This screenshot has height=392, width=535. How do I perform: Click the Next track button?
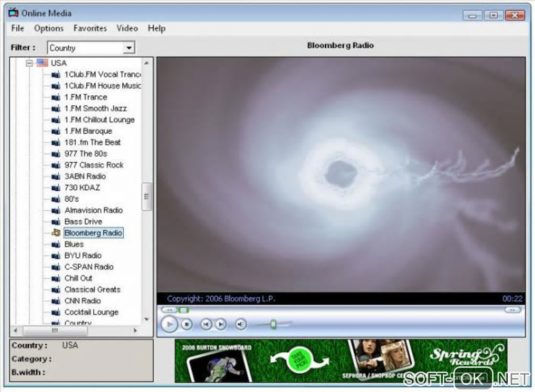pyautogui.click(x=221, y=324)
